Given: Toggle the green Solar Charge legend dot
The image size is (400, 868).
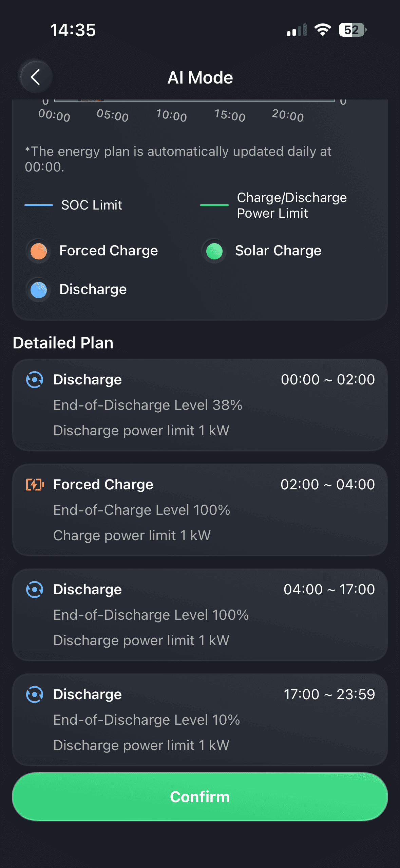Looking at the screenshot, I should coord(214,251).
